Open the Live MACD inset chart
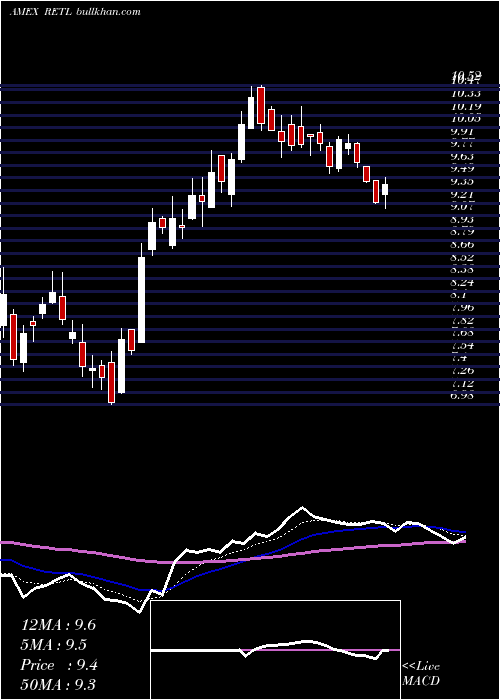Viewport: 500px width, 700px height. click(275, 650)
